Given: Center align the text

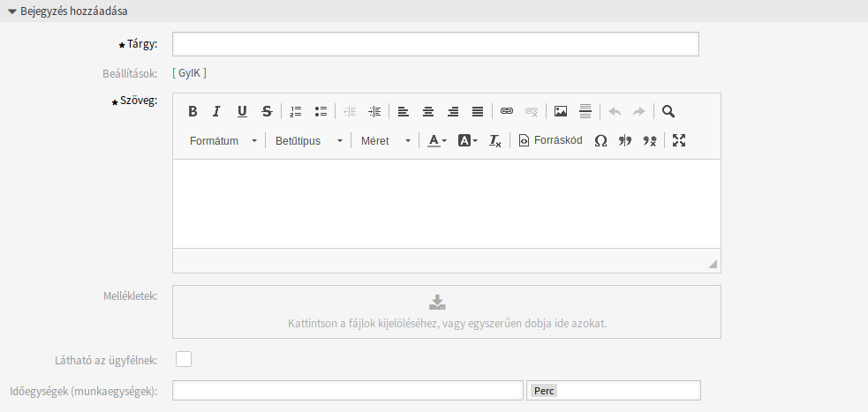Looking at the screenshot, I should click(x=428, y=111).
